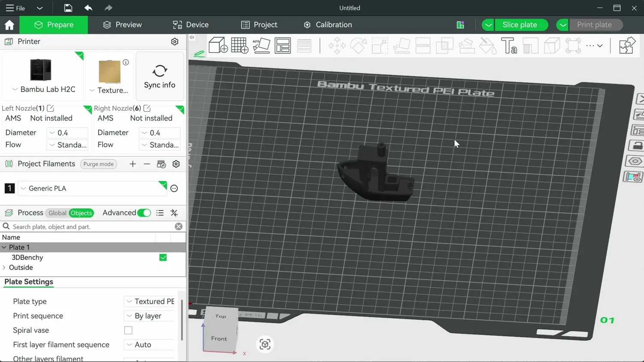644x362 pixels.
Task: Switch to the Device tab
Action: (191, 25)
